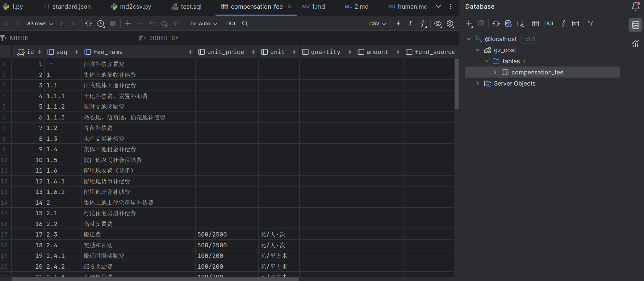Click horizontal scrollbar of data table

pos(155,279)
